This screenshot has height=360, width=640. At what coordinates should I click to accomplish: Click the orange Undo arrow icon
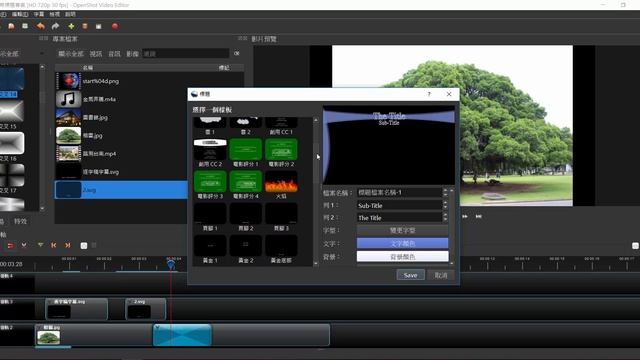coord(40,26)
